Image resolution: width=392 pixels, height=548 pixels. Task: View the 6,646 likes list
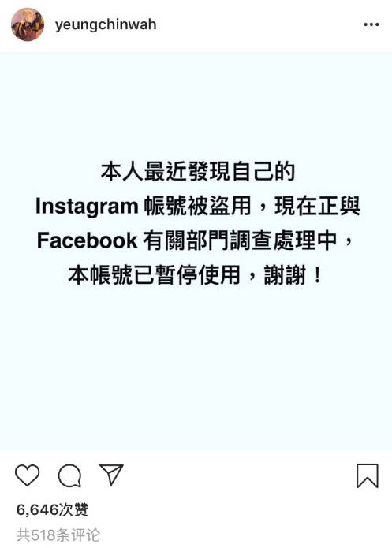(x=52, y=509)
